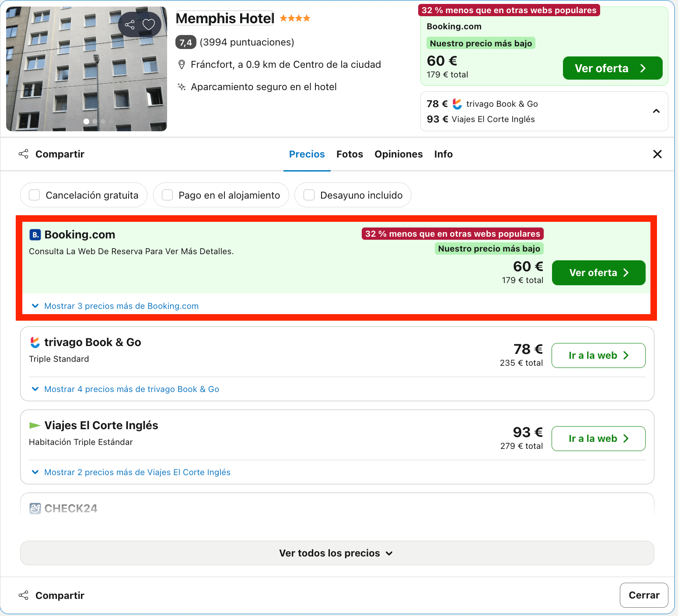The width and height of the screenshot is (678, 616).
Task: Click the Booking.com B logo icon
Action: 35,235
